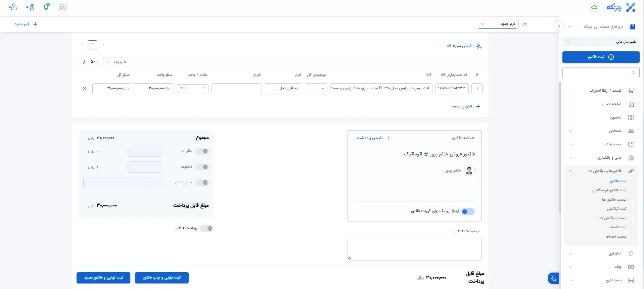Click the return arrow beside the فرم جدید tab
This screenshot has height=289, width=644.
(524, 24)
